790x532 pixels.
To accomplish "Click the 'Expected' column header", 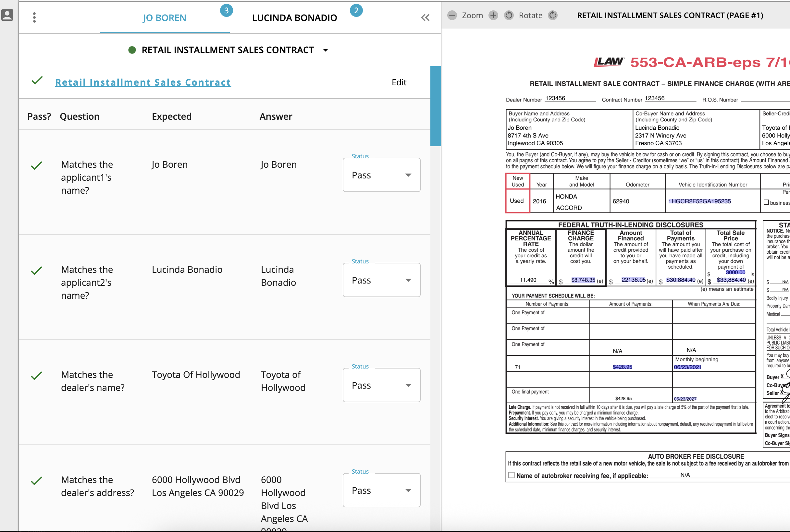I will (x=171, y=116).
